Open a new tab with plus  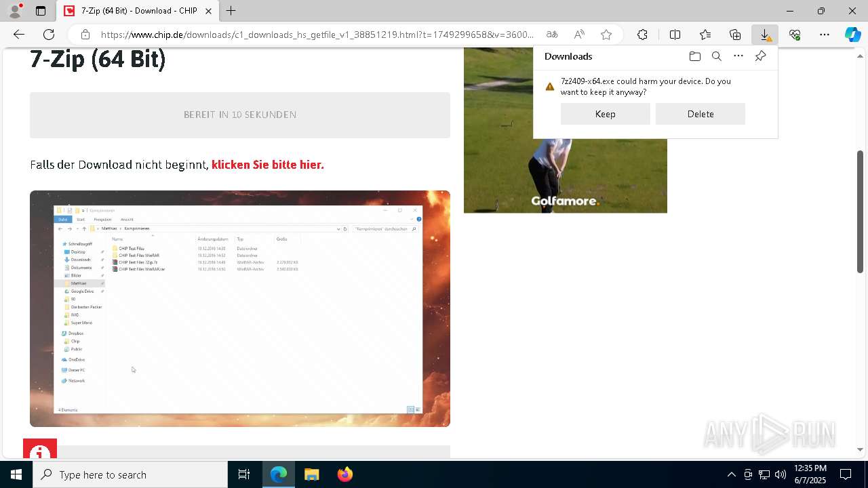click(x=231, y=11)
